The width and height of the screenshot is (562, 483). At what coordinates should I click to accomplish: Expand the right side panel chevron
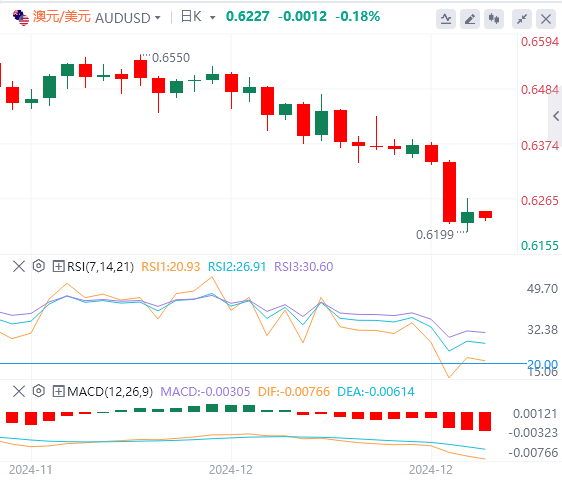[x=556, y=116]
